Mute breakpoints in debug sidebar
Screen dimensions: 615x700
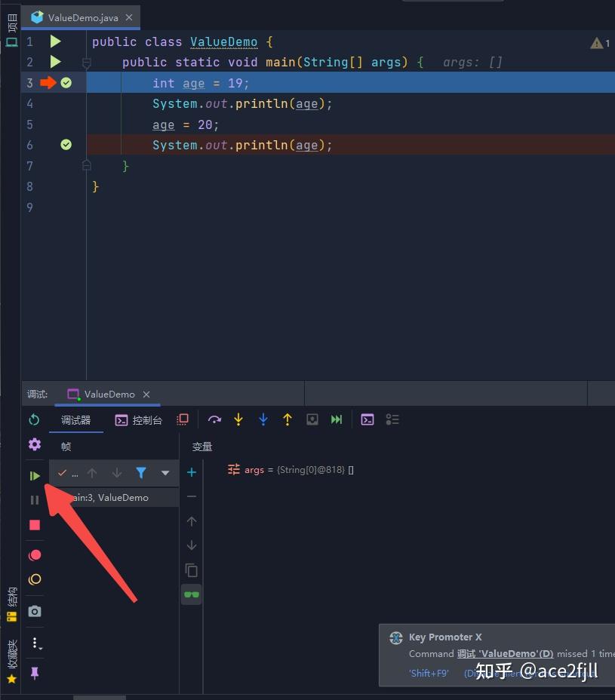35,579
